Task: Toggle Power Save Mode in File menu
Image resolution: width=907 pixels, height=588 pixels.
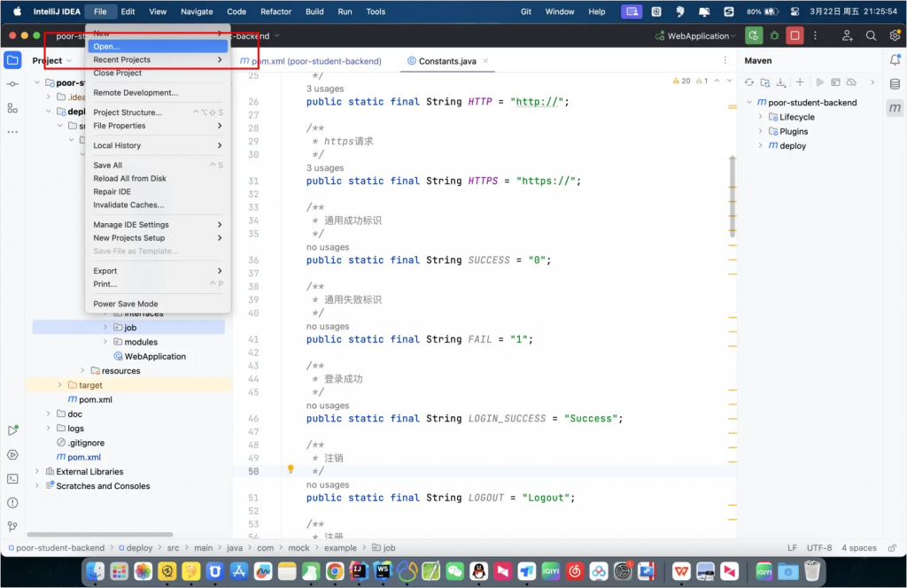Action: coord(126,304)
